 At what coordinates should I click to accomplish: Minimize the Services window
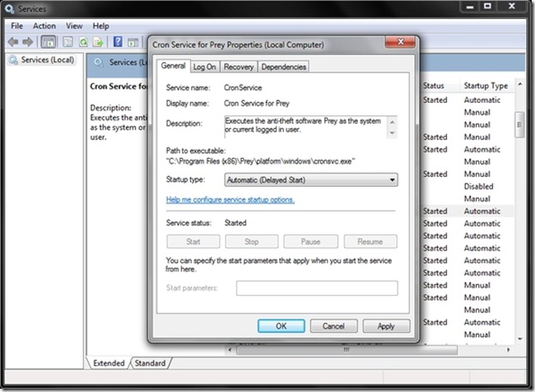click(x=470, y=6)
